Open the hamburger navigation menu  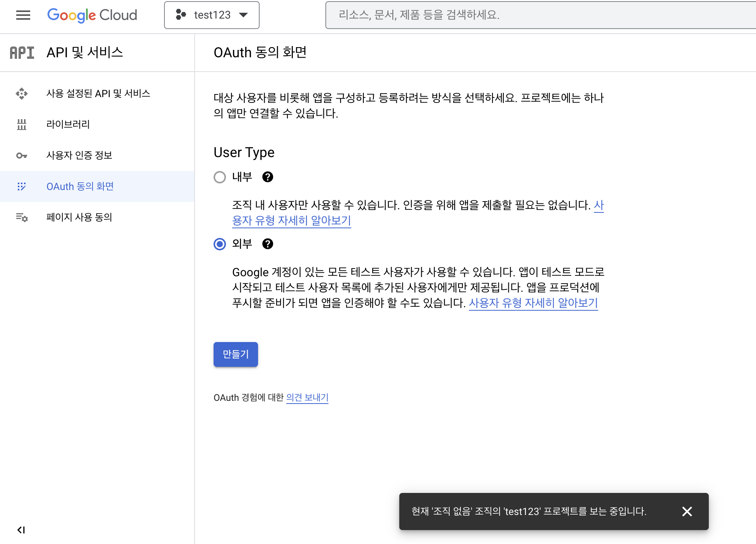point(23,15)
